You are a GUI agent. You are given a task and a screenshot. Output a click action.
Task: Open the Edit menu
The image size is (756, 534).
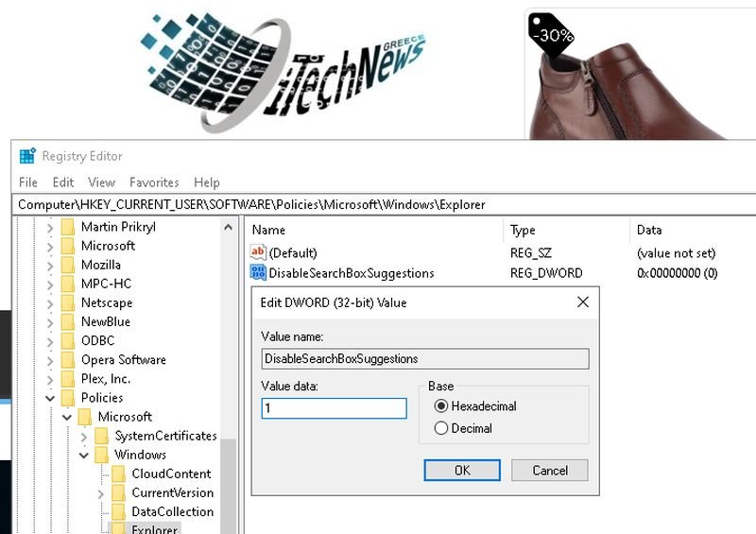[x=63, y=182]
